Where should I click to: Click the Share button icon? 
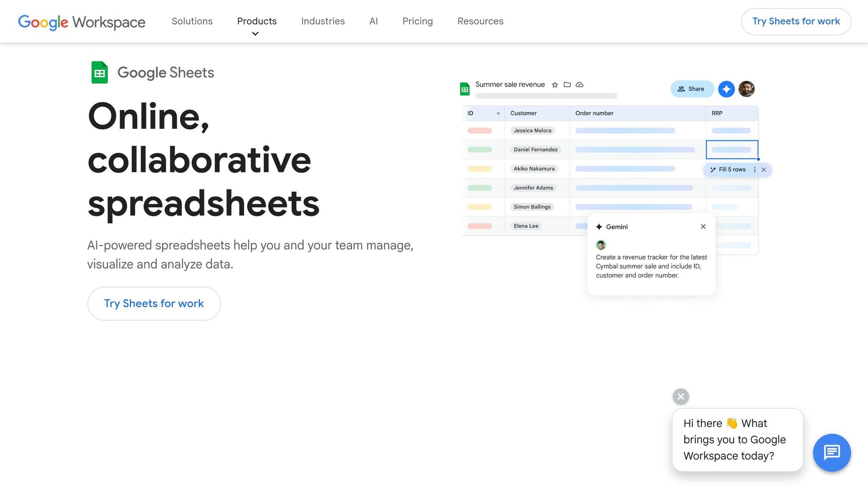pyautogui.click(x=682, y=89)
